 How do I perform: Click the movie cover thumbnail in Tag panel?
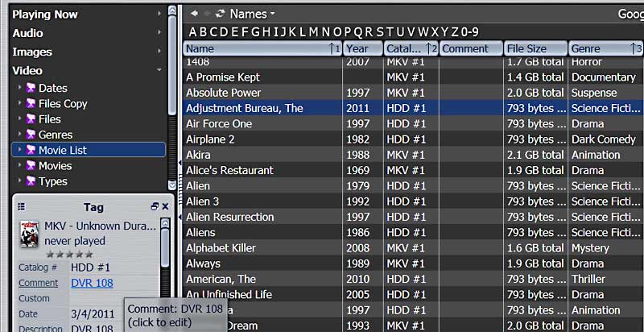28,233
